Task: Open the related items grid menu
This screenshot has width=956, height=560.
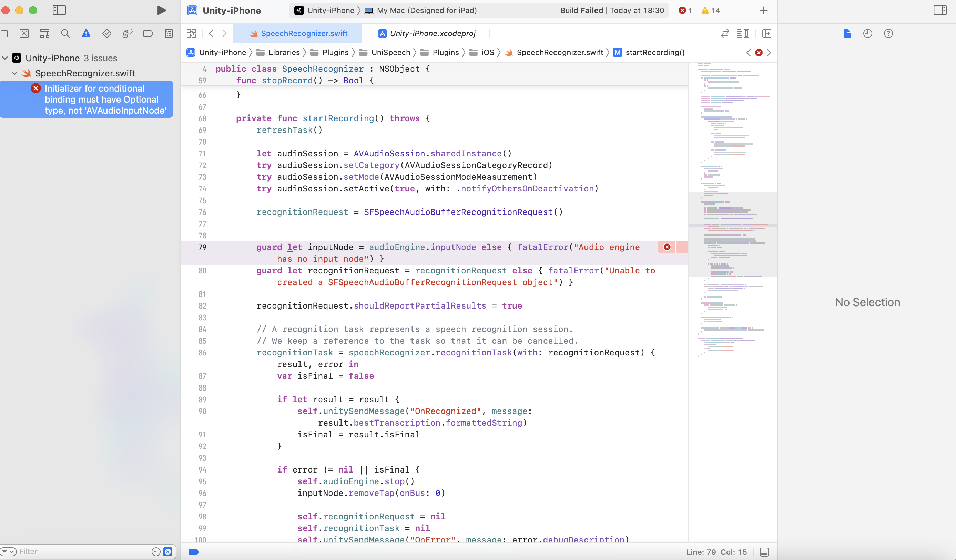Action: click(191, 34)
